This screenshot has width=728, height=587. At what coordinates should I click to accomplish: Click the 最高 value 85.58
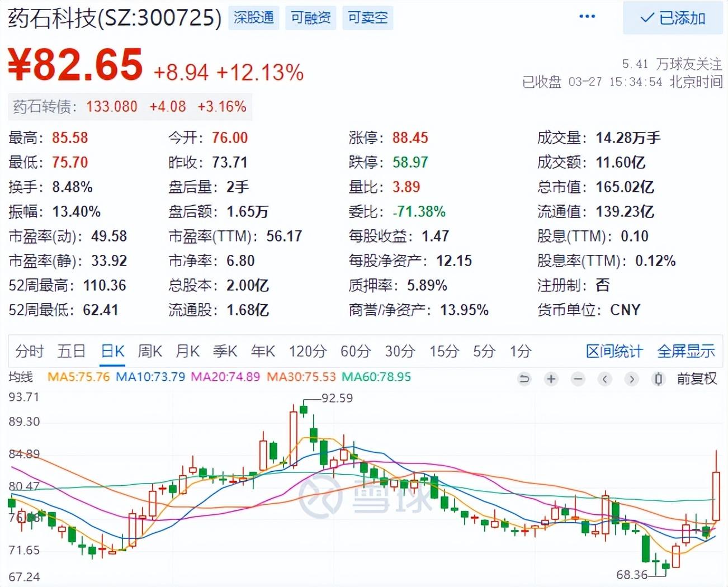coord(70,138)
